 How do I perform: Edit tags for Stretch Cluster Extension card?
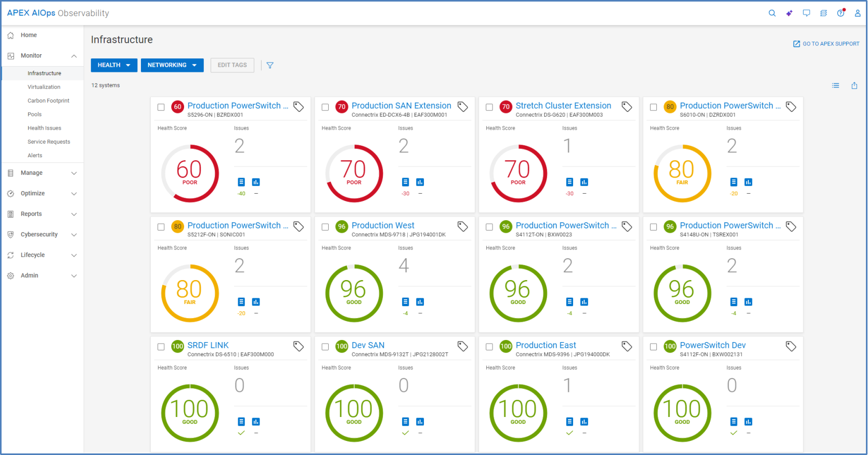coord(627,107)
